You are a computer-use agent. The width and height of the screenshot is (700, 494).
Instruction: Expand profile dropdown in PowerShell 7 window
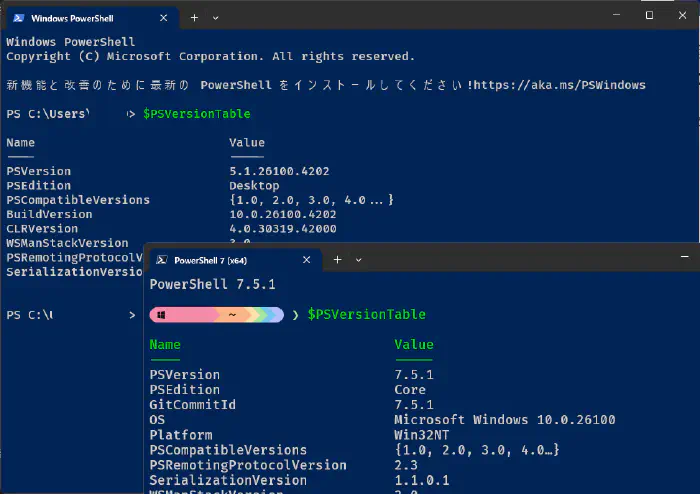pyautogui.click(x=358, y=260)
